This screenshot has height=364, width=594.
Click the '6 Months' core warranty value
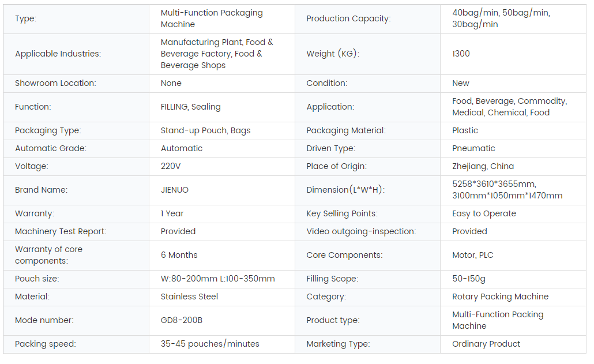pyautogui.click(x=179, y=255)
